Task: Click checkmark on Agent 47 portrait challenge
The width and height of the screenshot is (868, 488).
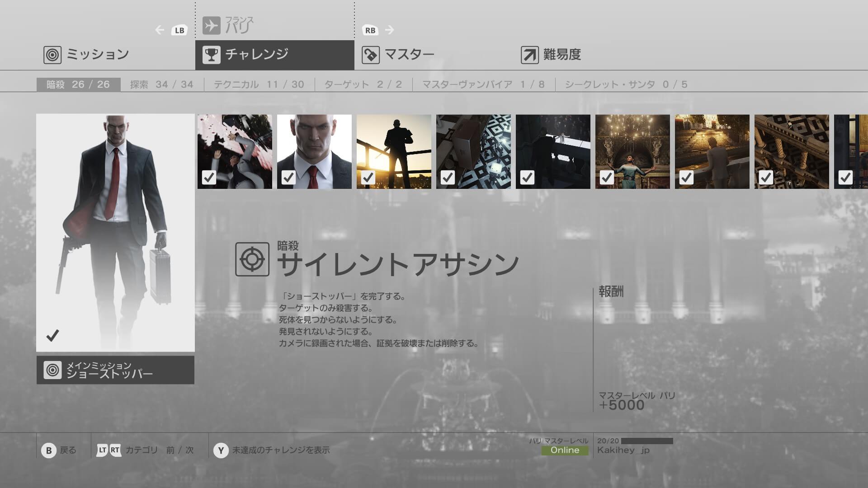Action: tap(288, 178)
